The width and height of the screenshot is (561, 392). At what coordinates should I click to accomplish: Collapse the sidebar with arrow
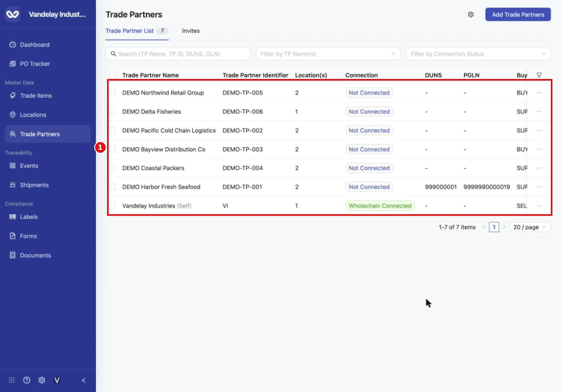pos(84,380)
